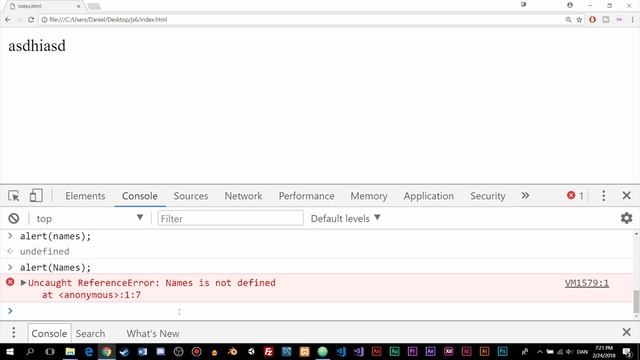Open the Elements tab in DevTools
Screen dimensions: 640x360
tap(85, 196)
